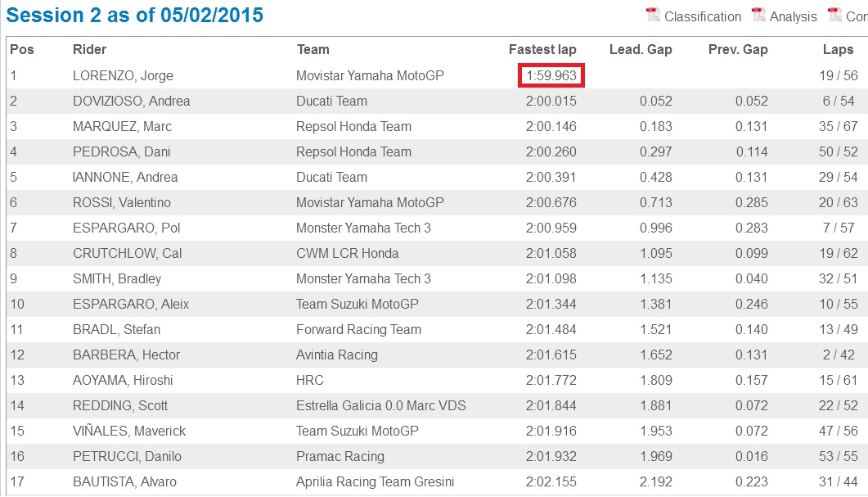
Task: Open the Analysis PDF text link
Action: click(793, 16)
